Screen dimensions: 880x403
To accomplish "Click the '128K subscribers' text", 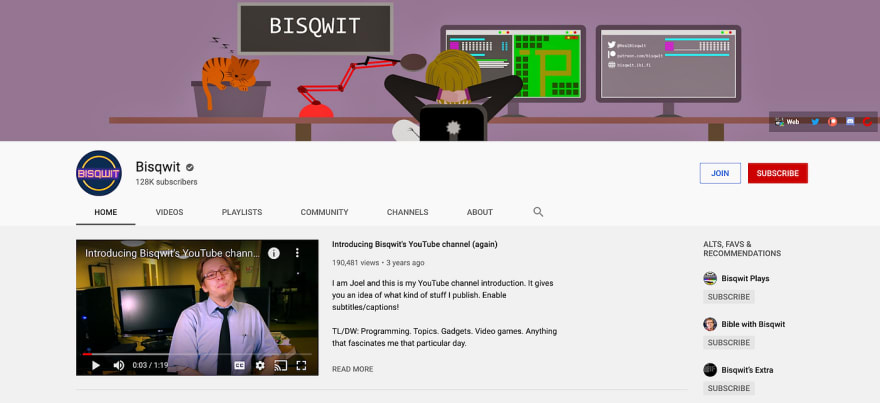I will pos(166,182).
